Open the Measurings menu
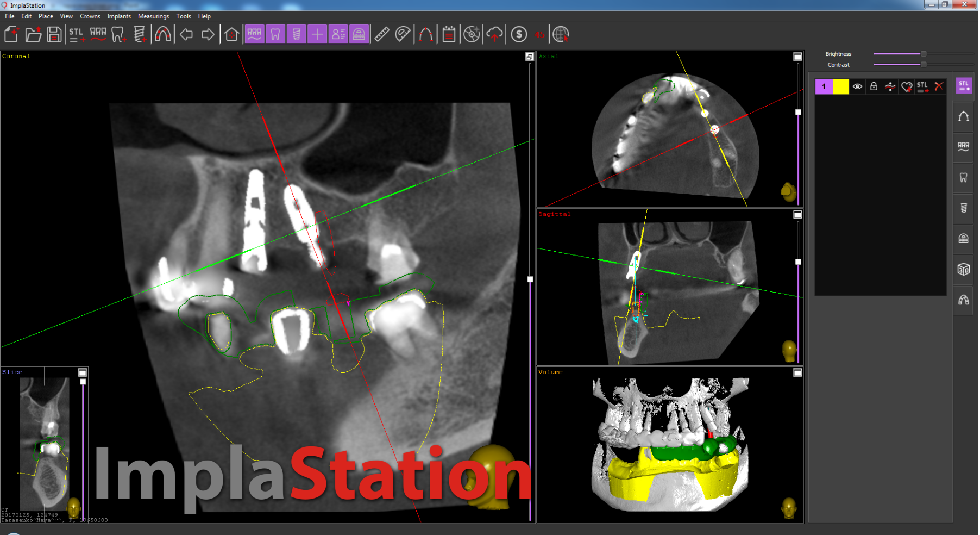 point(153,16)
